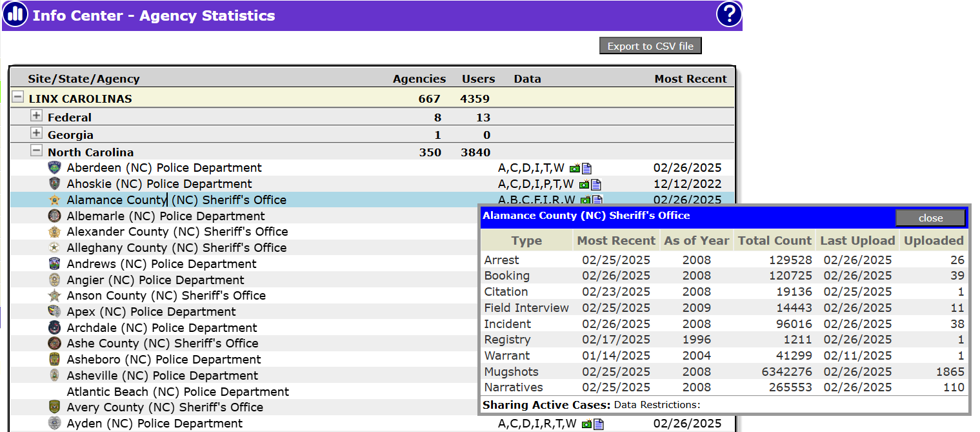
Task: Select Asheville (NC) Police Department
Action: [162, 376]
